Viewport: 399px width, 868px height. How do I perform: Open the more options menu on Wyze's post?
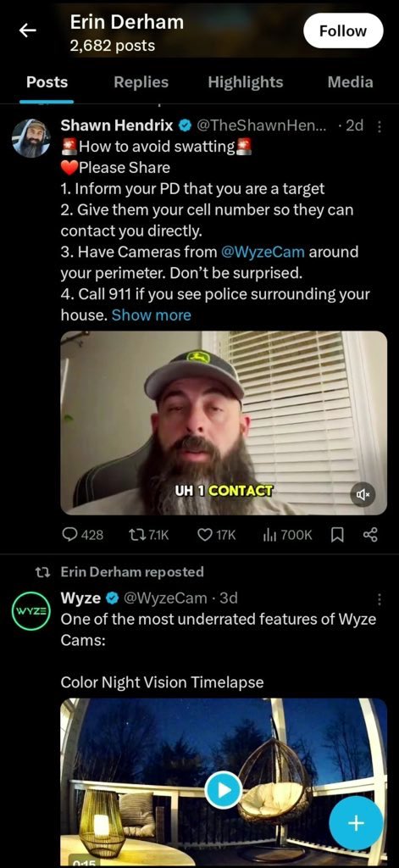pyautogui.click(x=380, y=599)
